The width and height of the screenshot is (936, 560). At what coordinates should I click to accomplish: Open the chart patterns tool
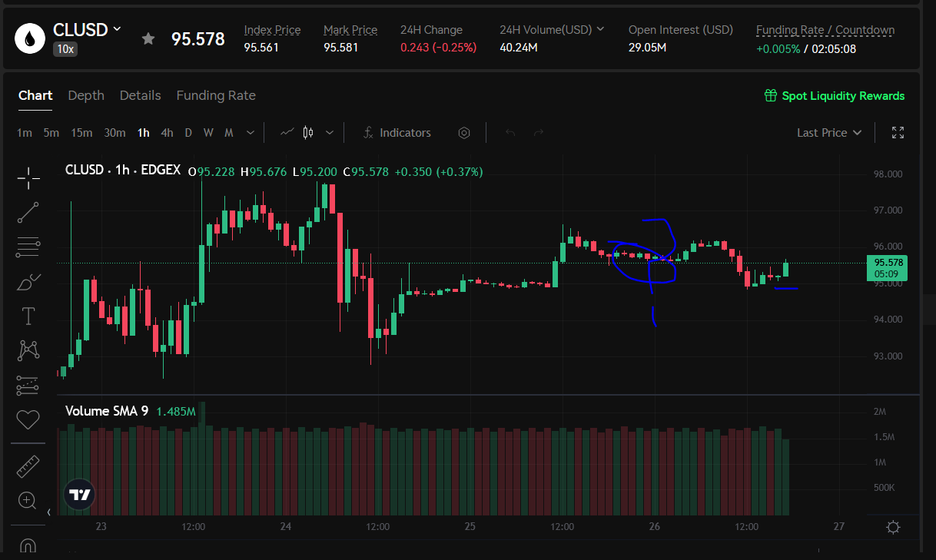(x=28, y=350)
